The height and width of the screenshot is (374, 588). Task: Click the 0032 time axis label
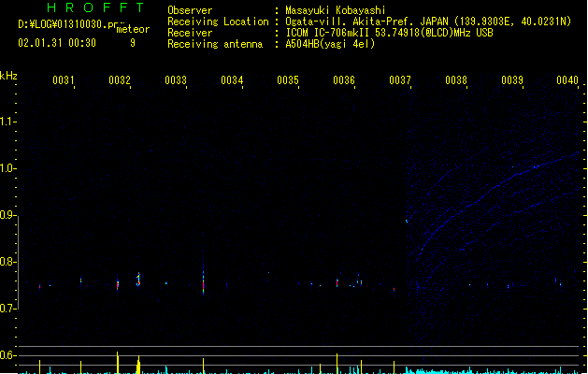120,79
